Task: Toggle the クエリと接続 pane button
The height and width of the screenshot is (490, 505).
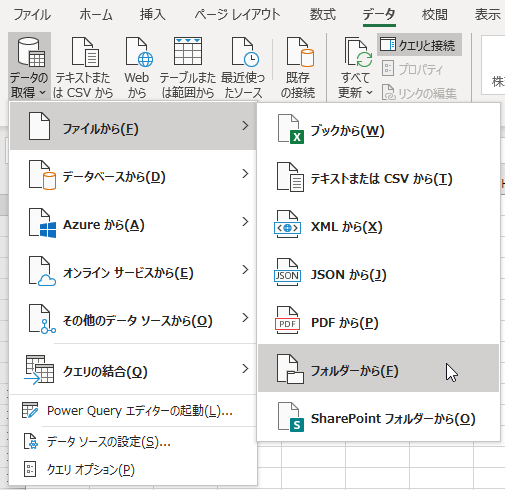Action: (419, 45)
